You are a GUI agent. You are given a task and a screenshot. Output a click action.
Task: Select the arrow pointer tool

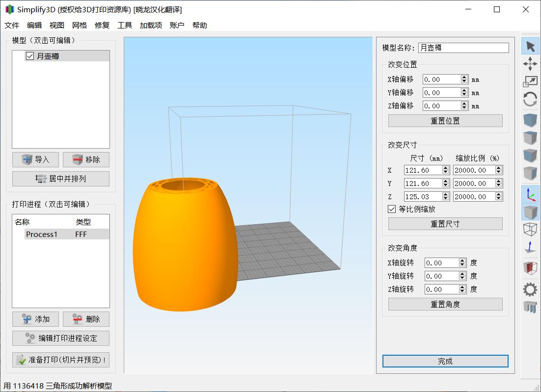530,47
